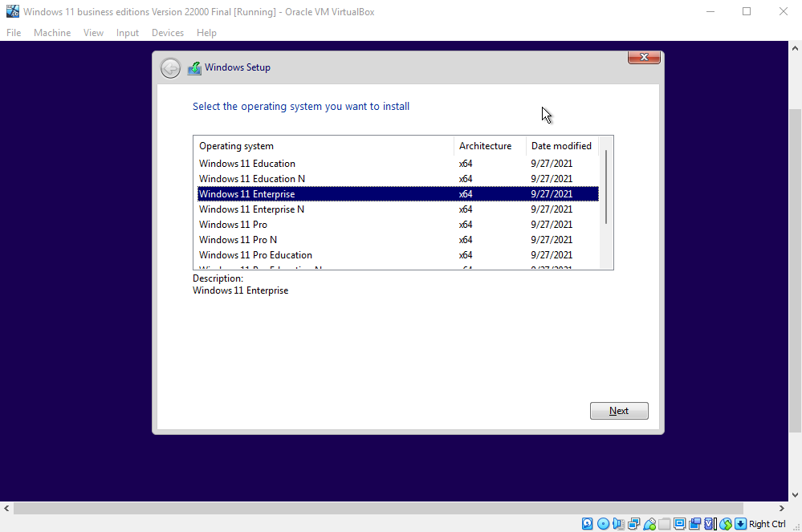802x532 pixels.
Task: Click the mouse integration status icon
Action: point(726,524)
